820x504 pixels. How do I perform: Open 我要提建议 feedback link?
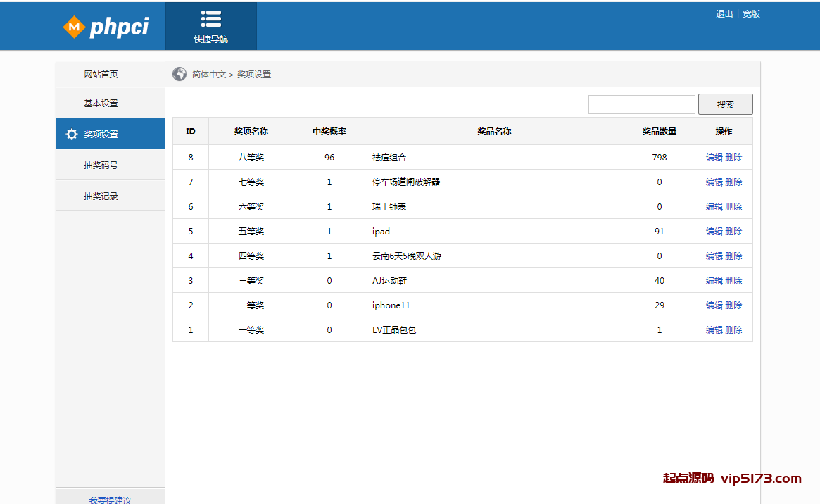click(x=110, y=500)
